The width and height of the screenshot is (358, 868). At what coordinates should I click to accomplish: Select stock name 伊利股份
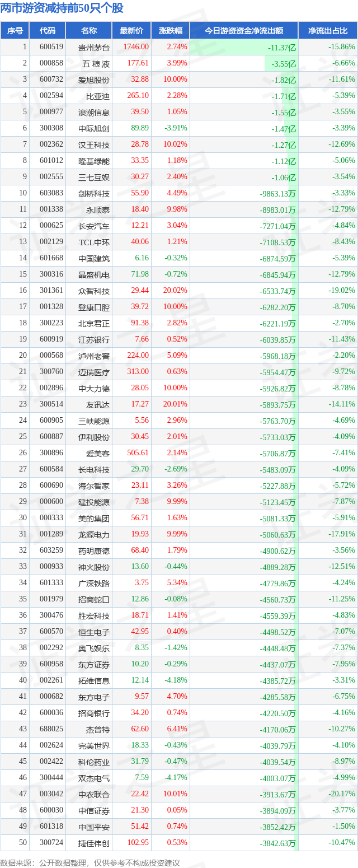tap(94, 437)
